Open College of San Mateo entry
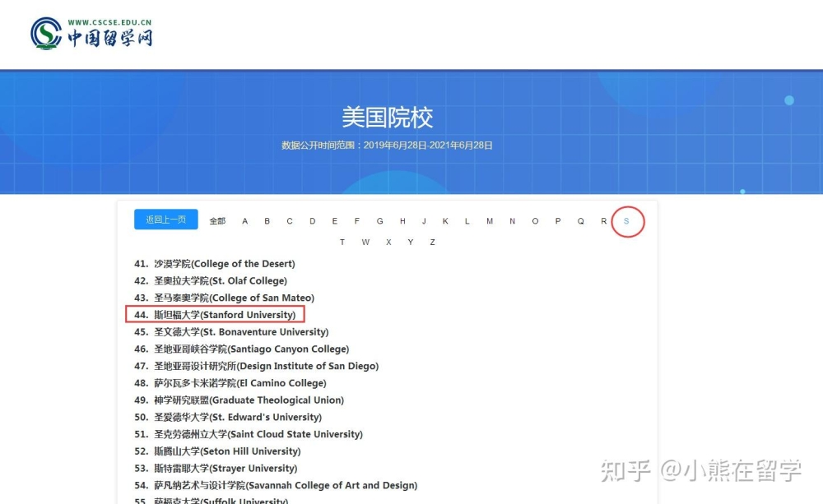The height and width of the screenshot is (504, 823). tap(224, 298)
